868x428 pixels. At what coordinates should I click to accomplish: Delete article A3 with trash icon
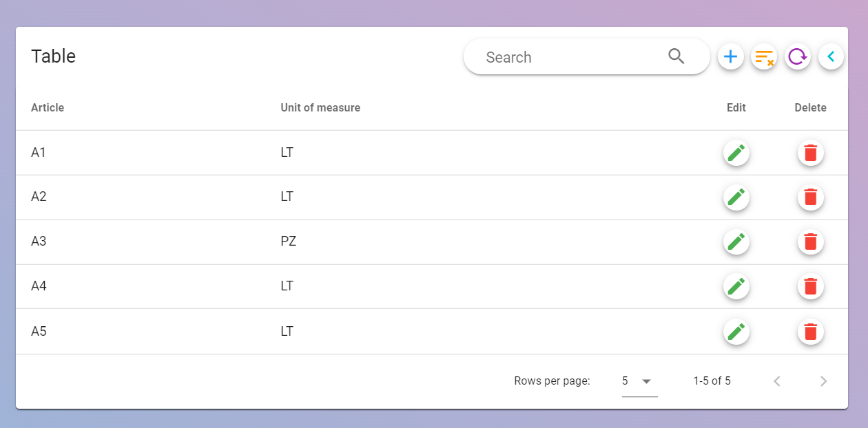811,242
